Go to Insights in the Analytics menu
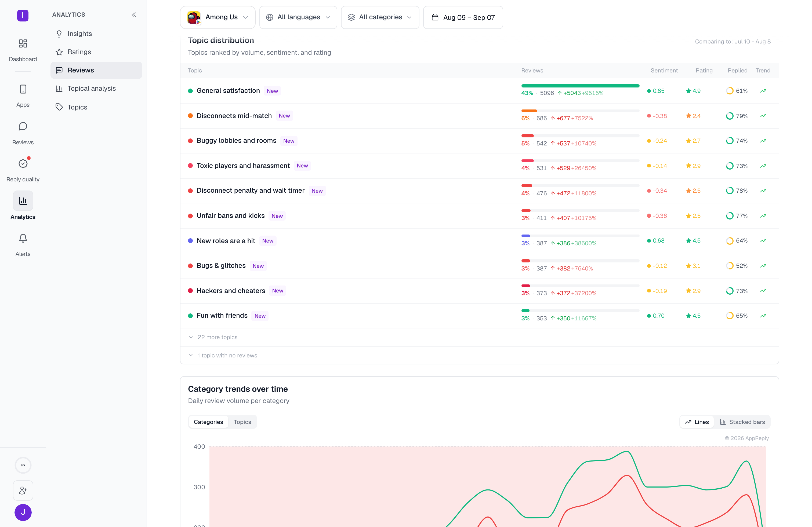Screen dimensions: 812x527 (x=96, y=34)
